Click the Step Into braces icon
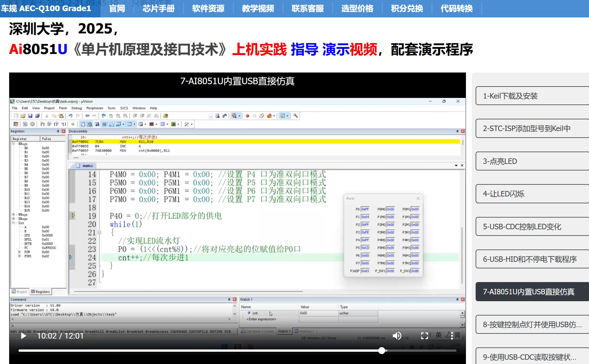Viewport: 589px width, 364px height. click(42, 124)
